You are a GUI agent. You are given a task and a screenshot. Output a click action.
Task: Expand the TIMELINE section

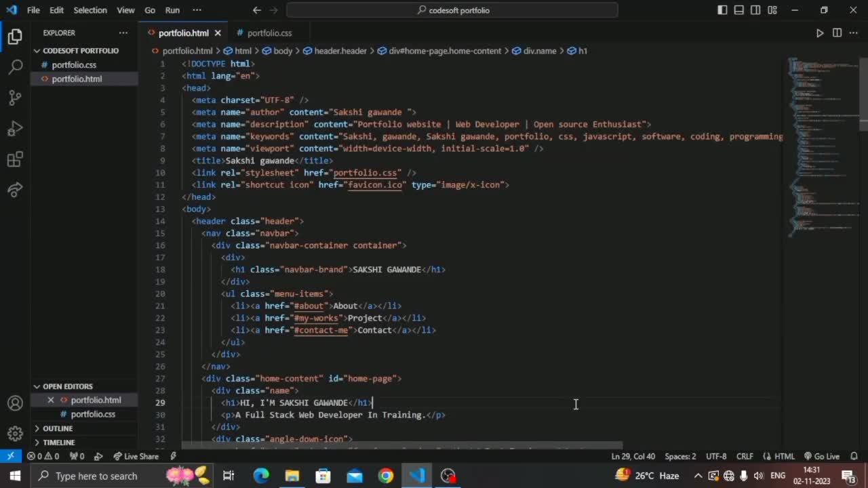click(58, 442)
